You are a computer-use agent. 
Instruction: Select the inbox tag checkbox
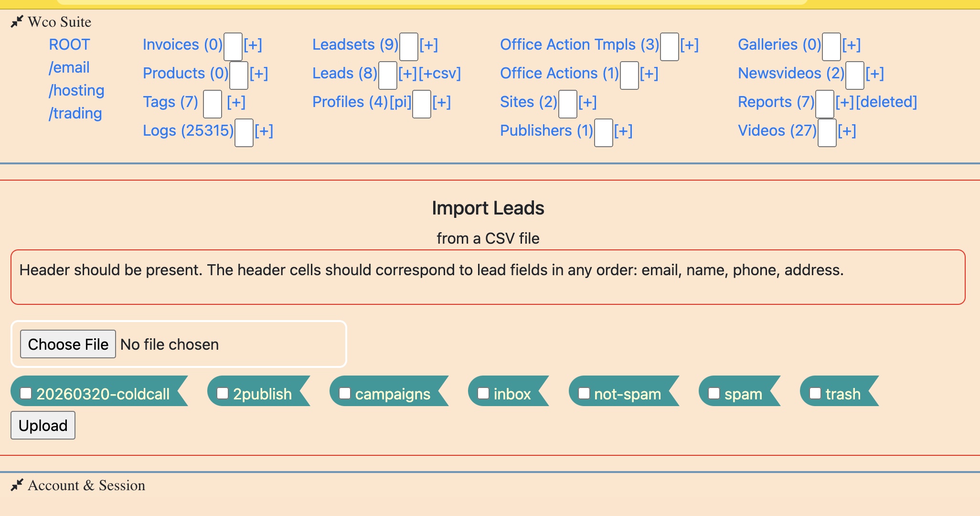pyautogui.click(x=483, y=393)
